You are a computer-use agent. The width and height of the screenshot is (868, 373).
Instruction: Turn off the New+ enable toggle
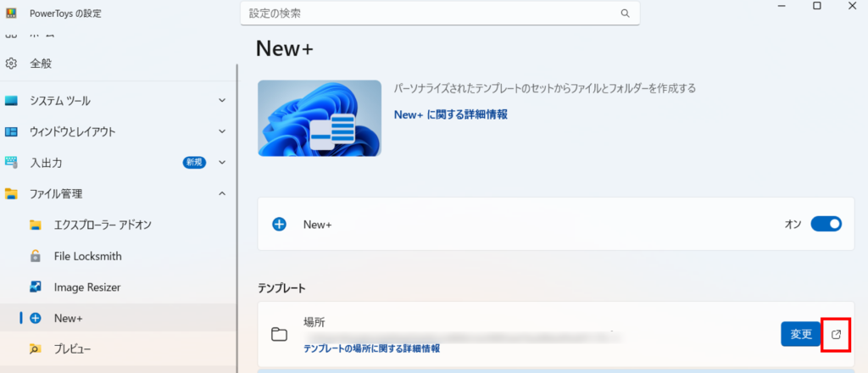826,224
